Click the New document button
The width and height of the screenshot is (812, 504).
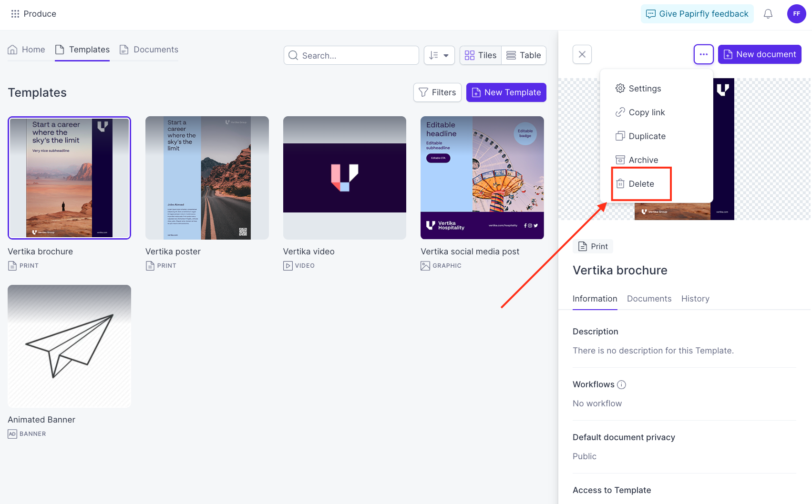click(760, 54)
